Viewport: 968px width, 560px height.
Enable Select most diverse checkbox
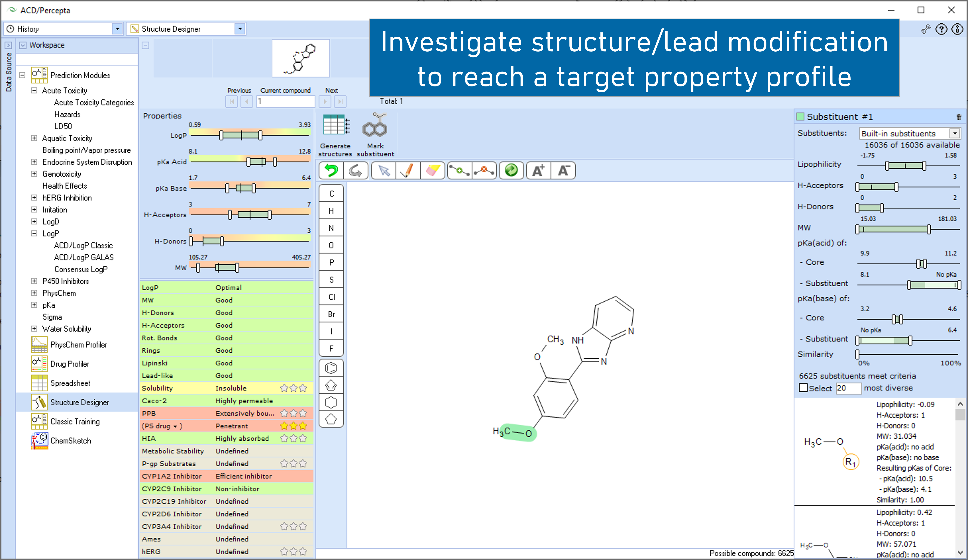click(x=803, y=388)
